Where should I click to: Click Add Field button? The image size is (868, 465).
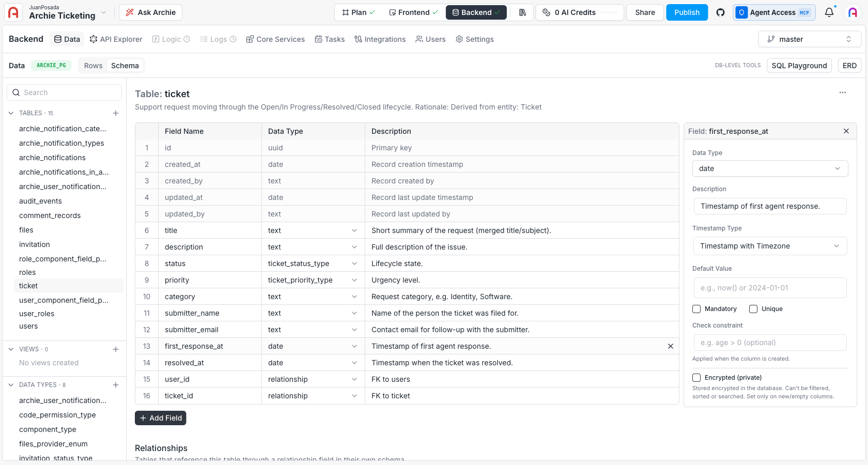coord(161,418)
